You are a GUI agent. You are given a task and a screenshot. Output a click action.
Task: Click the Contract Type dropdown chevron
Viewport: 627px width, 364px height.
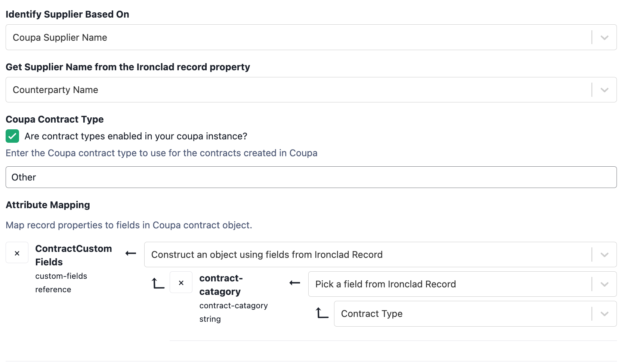coord(604,314)
